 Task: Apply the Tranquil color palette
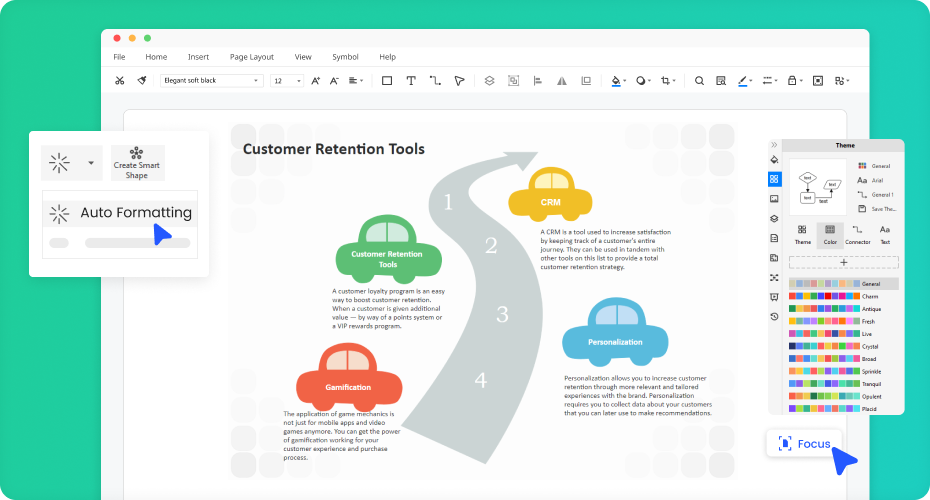tap(843, 383)
